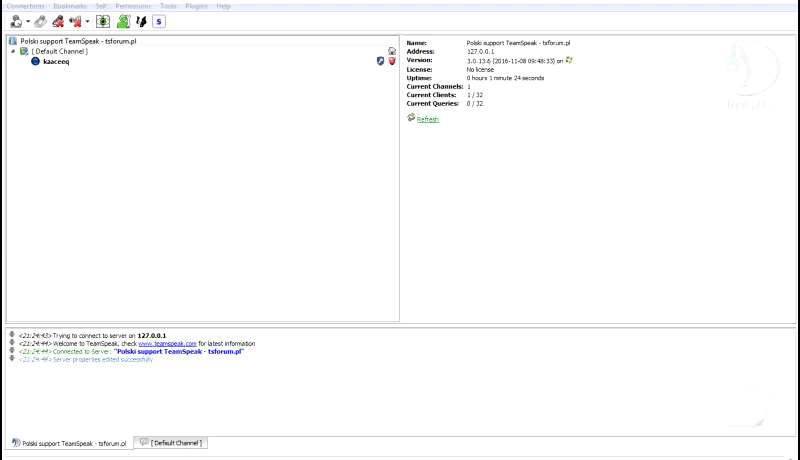This screenshot has width=800, height=460.
Task: Click the Current Clients value 1 / 32
Action: (x=475, y=95)
